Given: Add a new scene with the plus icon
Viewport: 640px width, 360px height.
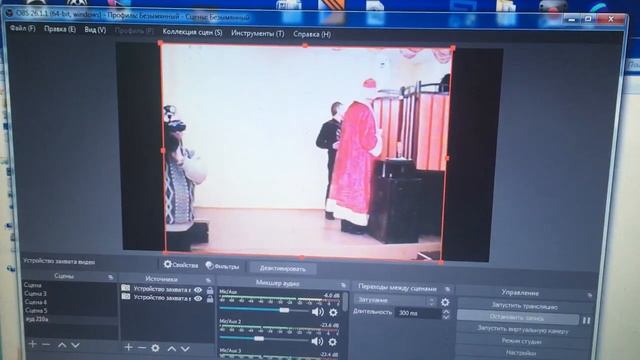Looking at the screenshot, I should (32, 344).
